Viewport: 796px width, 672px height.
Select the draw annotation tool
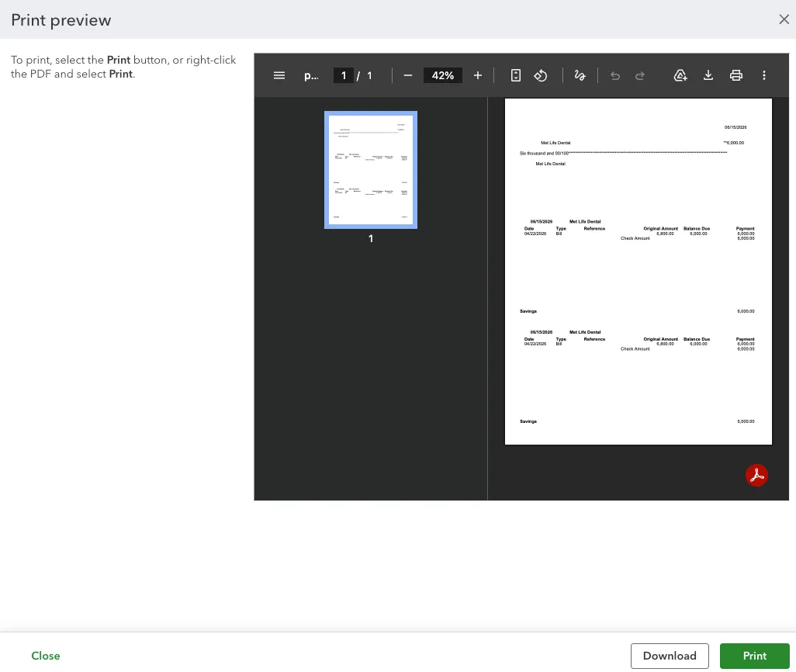580,76
